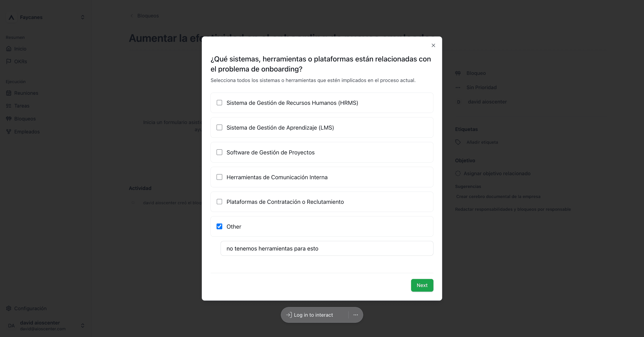Image resolution: width=644 pixels, height=337 pixels.
Task: Click the Actividad heading
Action: [140, 188]
